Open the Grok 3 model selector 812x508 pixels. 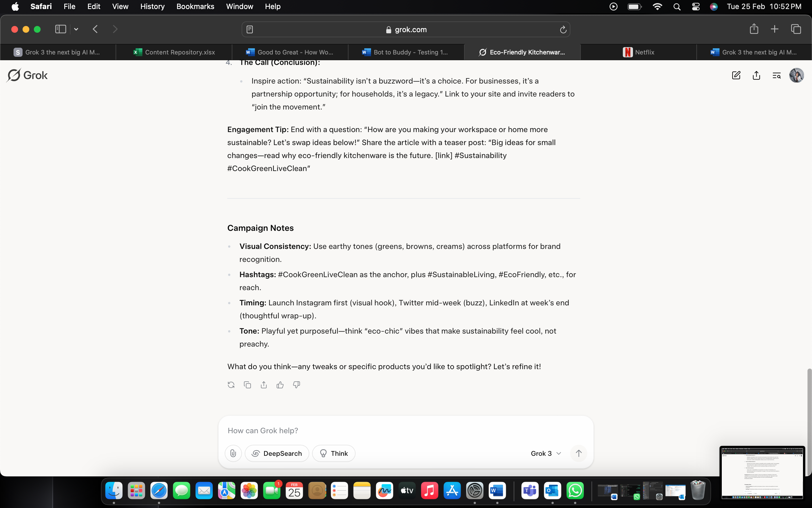coord(546,453)
